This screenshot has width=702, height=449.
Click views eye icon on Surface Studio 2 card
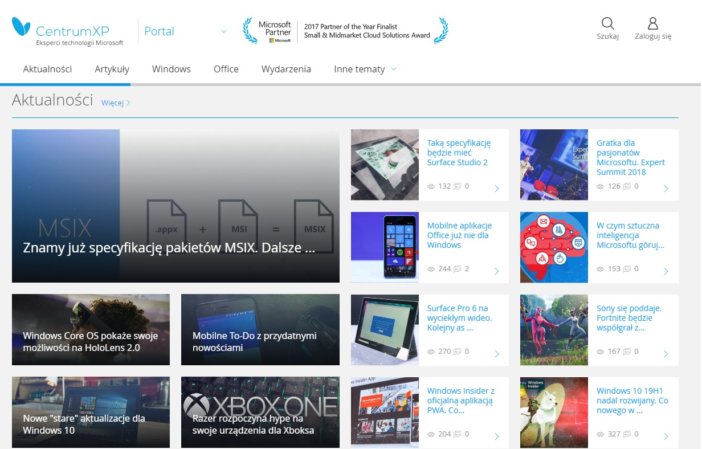tap(431, 186)
